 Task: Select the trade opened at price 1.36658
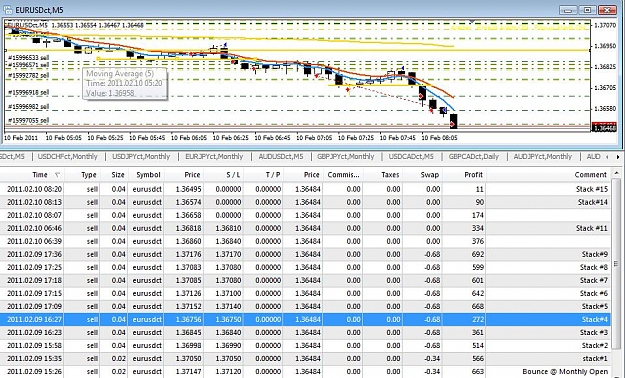(x=305, y=215)
